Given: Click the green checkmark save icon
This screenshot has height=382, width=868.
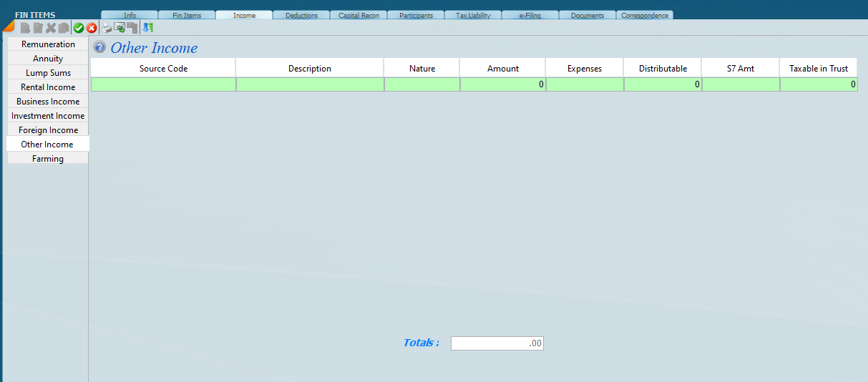Looking at the screenshot, I should (79, 28).
